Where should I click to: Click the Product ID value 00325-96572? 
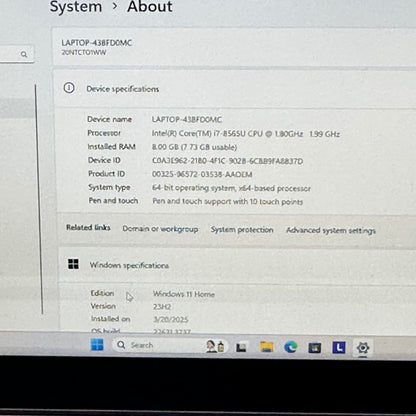coord(202,174)
